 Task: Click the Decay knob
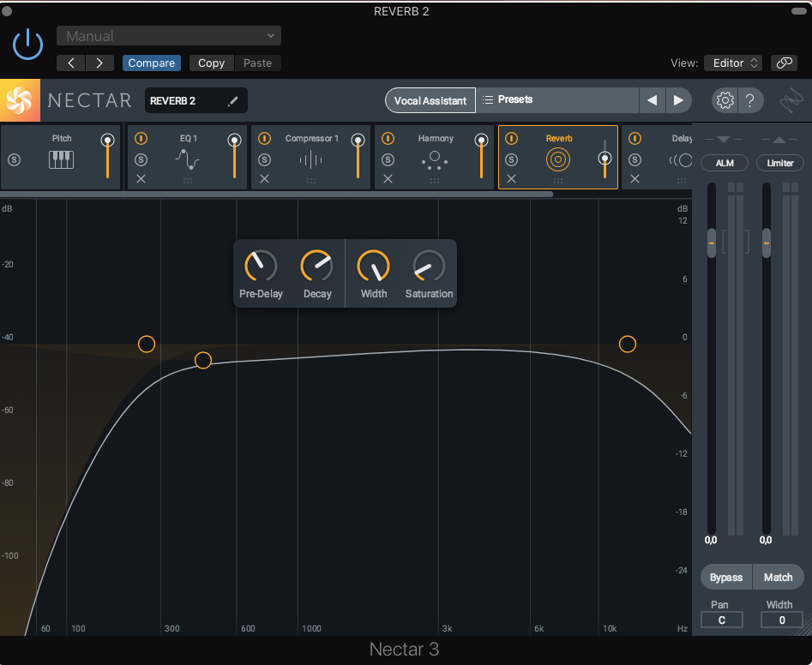click(x=316, y=267)
